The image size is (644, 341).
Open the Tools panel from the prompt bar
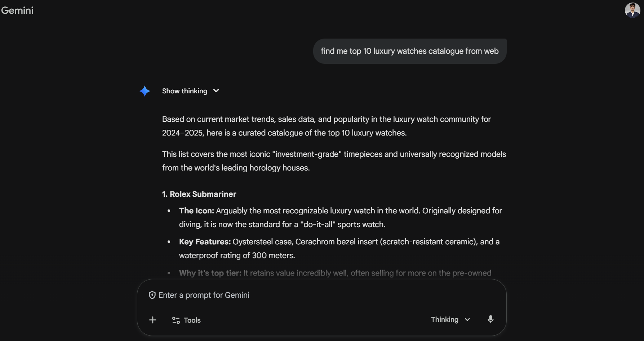click(186, 320)
